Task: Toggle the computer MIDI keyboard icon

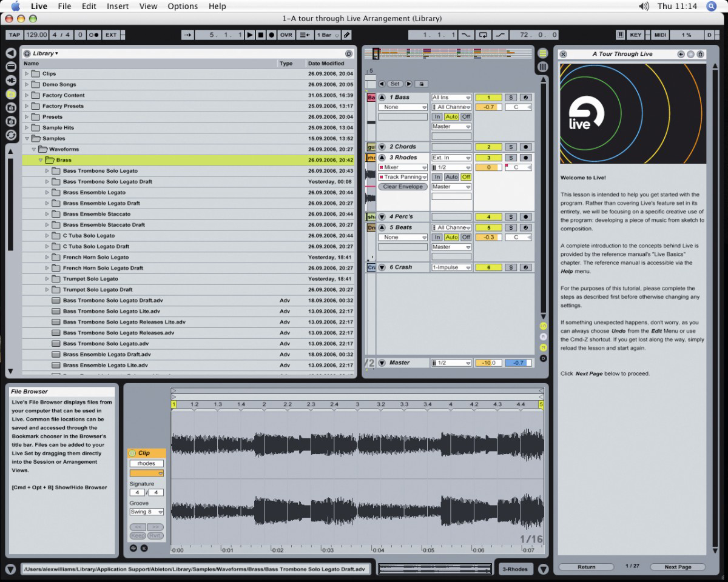Action: click(x=621, y=35)
